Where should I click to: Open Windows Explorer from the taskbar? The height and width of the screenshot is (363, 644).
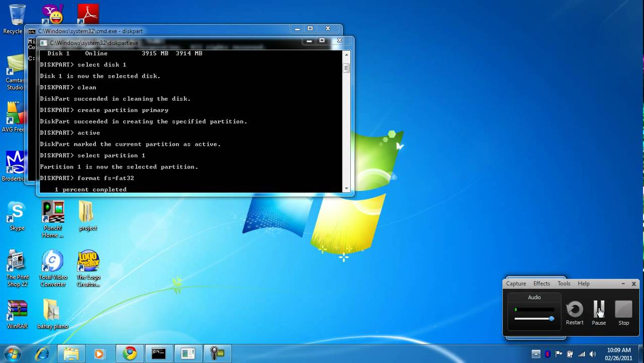coord(71,353)
